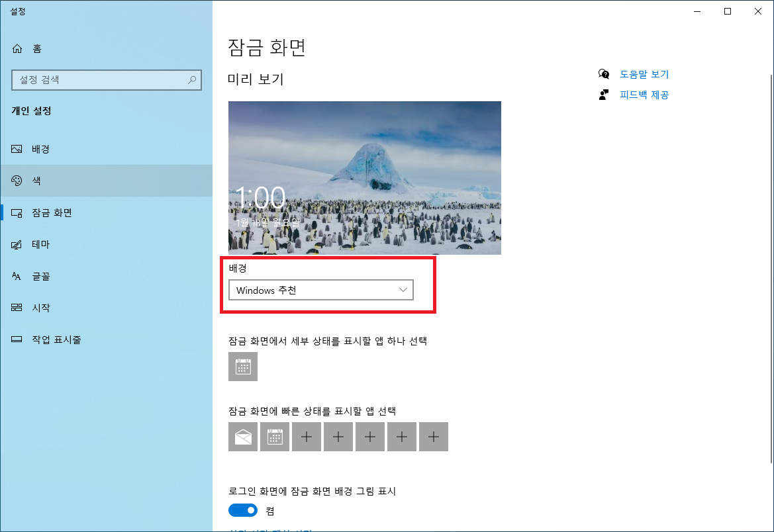Click the Home house icon in sidebar

(x=17, y=48)
